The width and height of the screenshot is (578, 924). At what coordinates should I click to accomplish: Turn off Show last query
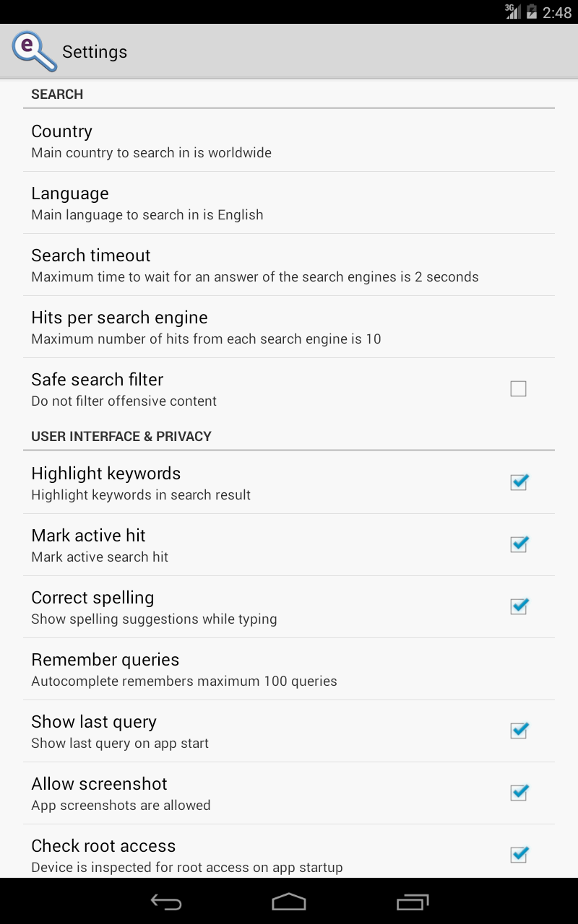click(x=518, y=731)
